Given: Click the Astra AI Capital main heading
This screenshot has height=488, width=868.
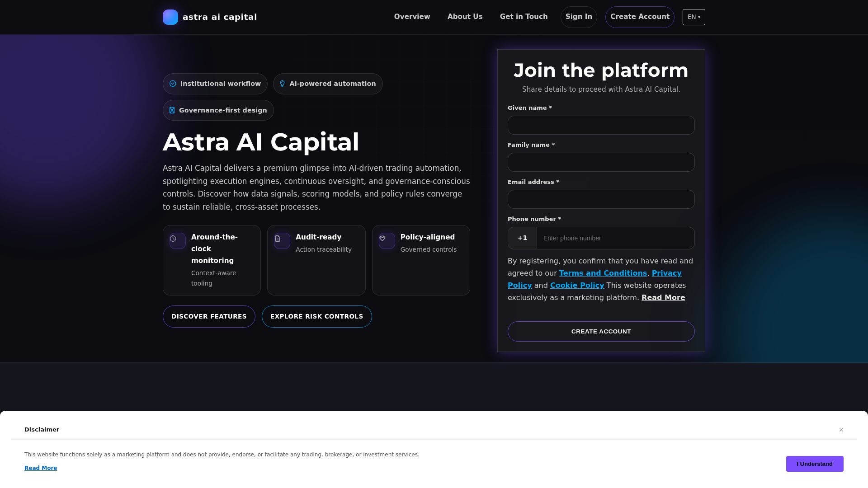Looking at the screenshot, I should pos(261,142).
